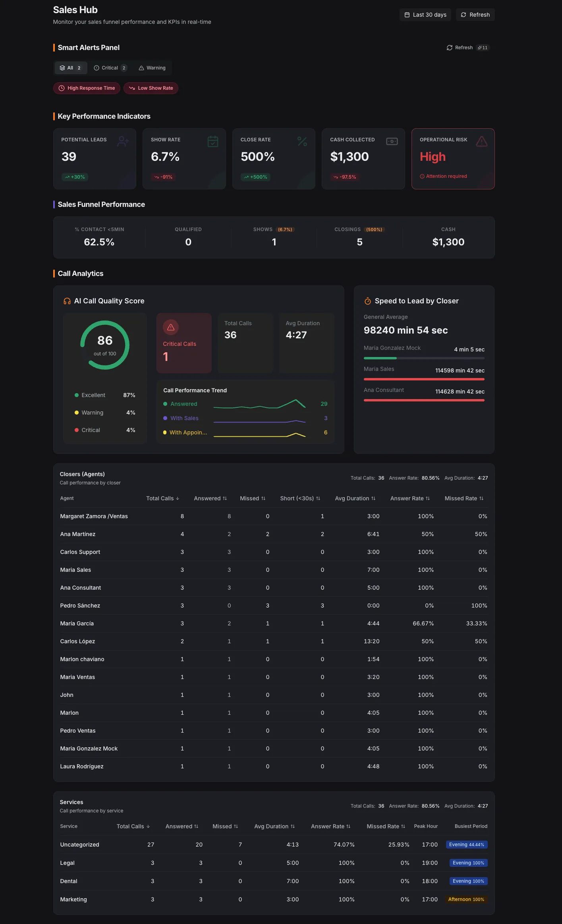The width and height of the screenshot is (562, 924).
Task: Select the Carlos López agent row
Action: [x=274, y=641]
